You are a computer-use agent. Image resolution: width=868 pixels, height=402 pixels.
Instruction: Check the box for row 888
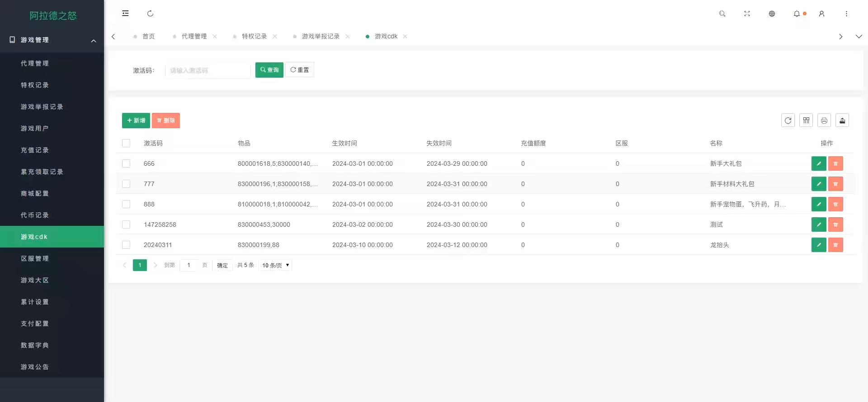coord(126,204)
